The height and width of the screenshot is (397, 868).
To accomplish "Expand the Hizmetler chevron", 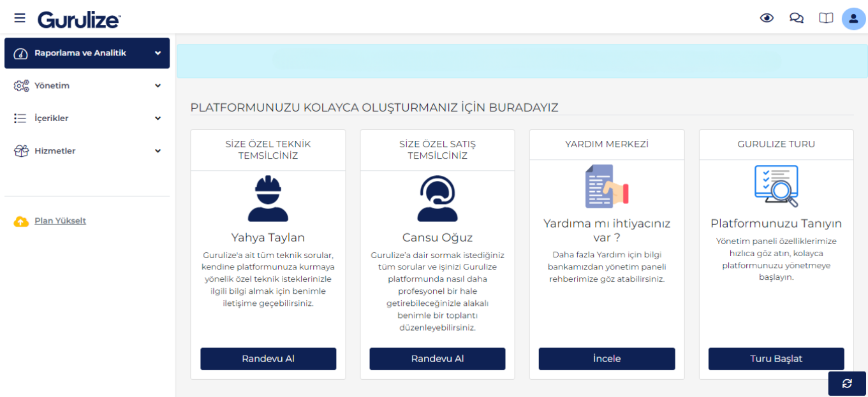I will pos(158,151).
